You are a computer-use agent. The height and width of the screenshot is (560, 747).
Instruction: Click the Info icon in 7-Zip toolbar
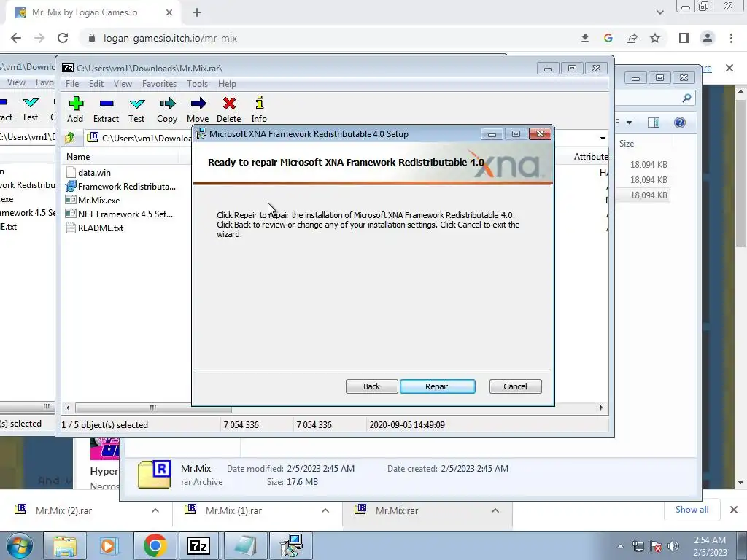tap(259, 102)
